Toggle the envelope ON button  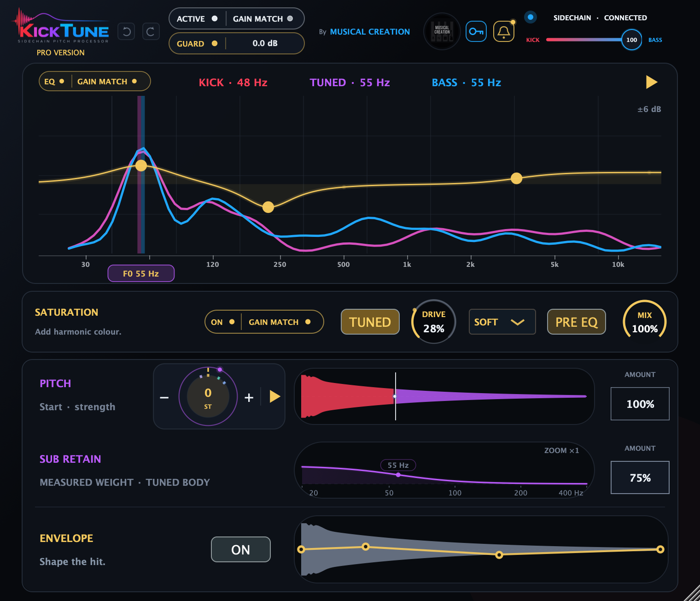(x=240, y=549)
